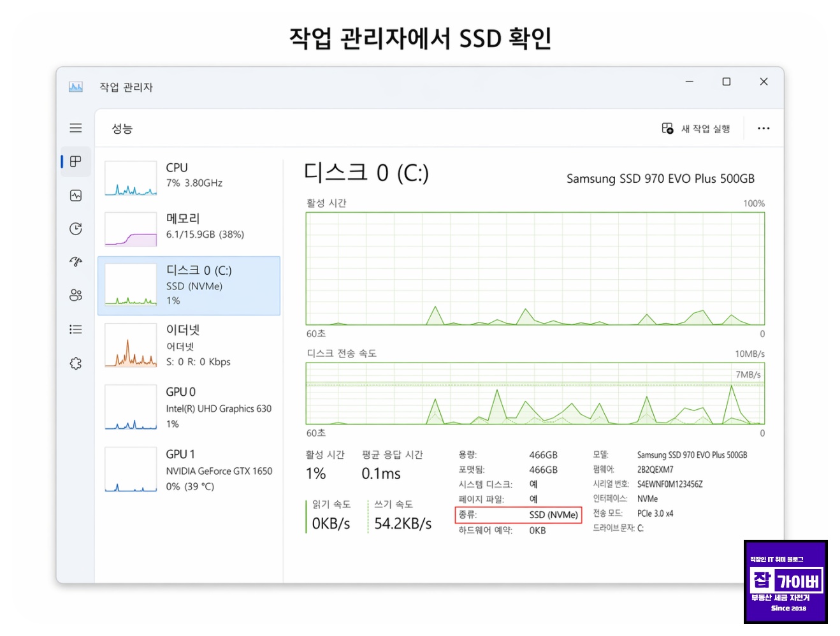
Task: Select the Performance page sidebar icon
Action: (76, 196)
